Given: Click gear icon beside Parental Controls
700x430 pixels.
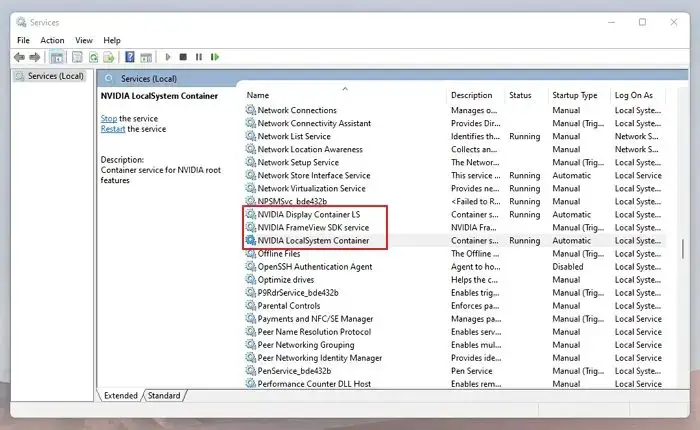Looking at the screenshot, I should [250, 305].
